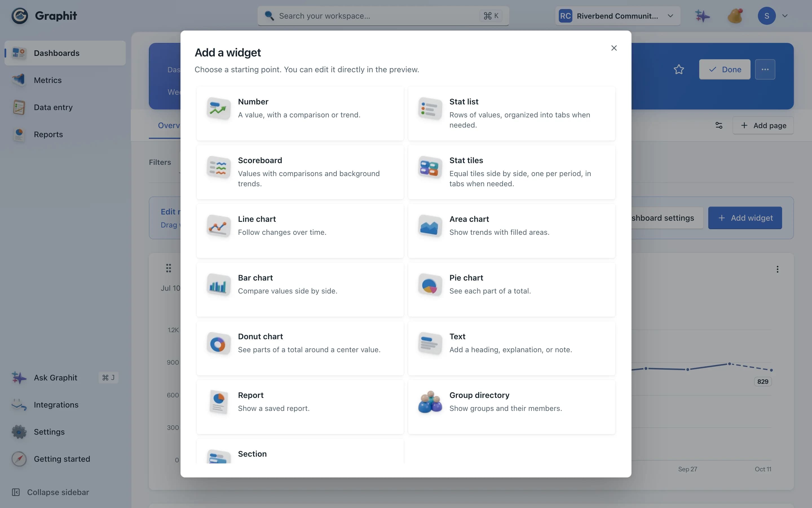Choose the Bar chart widget icon

pos(219,285)
